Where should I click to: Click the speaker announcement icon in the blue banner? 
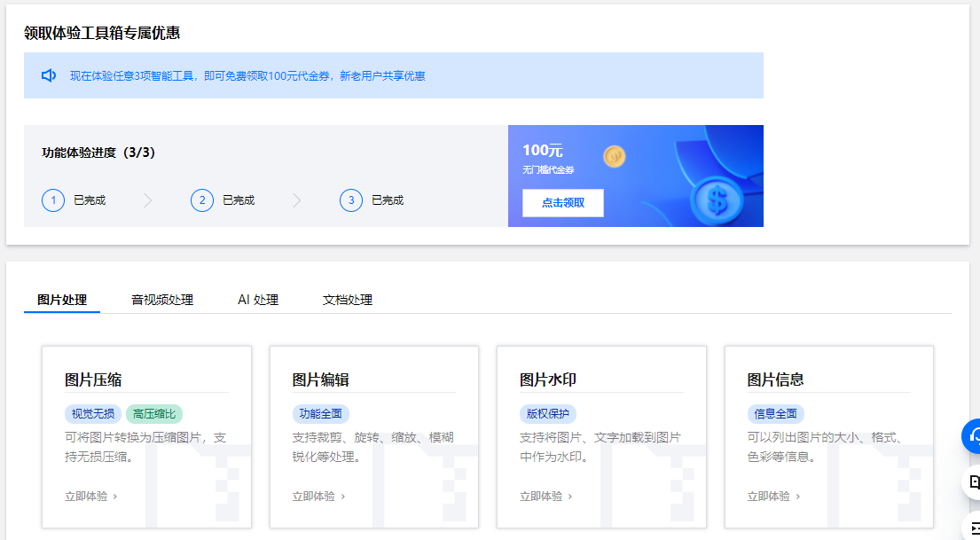pos(49,75)
